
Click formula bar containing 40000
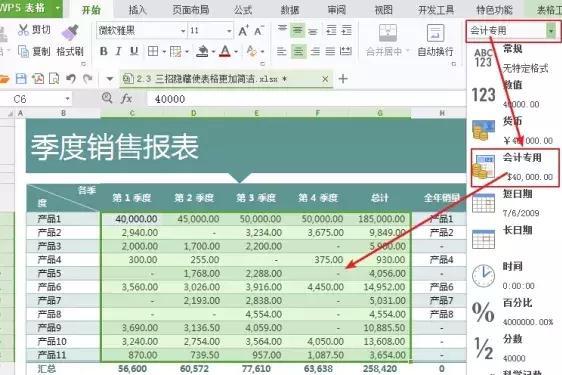(305, 99)
